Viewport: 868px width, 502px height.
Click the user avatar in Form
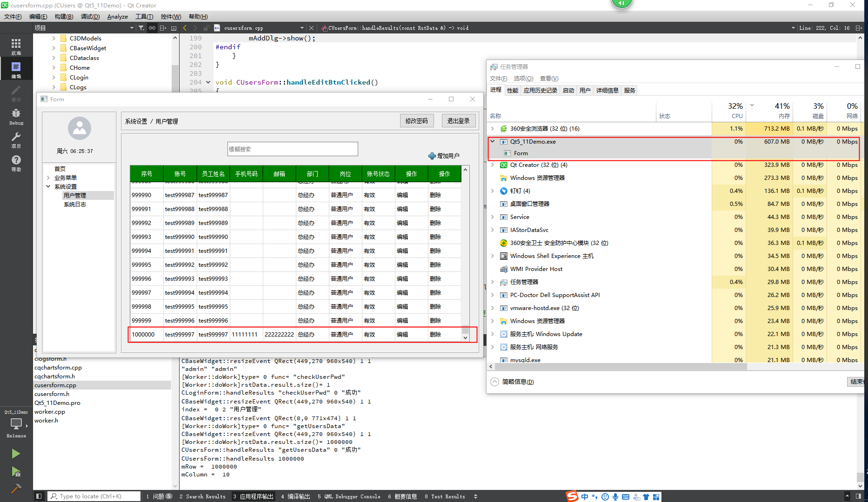coord(80,128)
